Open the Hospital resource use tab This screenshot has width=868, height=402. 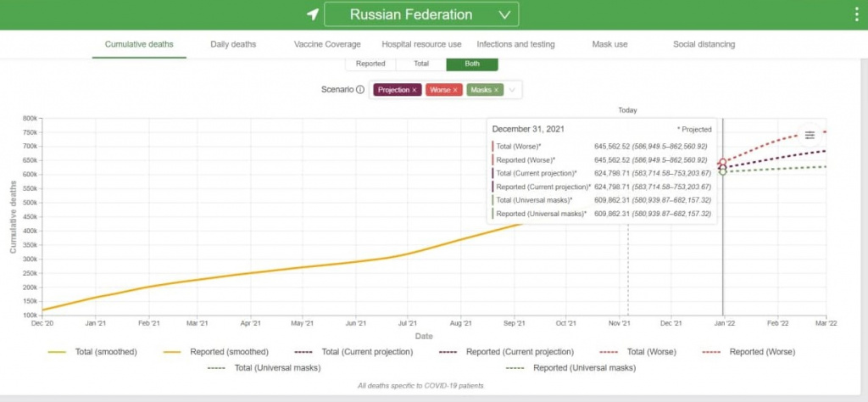click(x=421, y=44)
